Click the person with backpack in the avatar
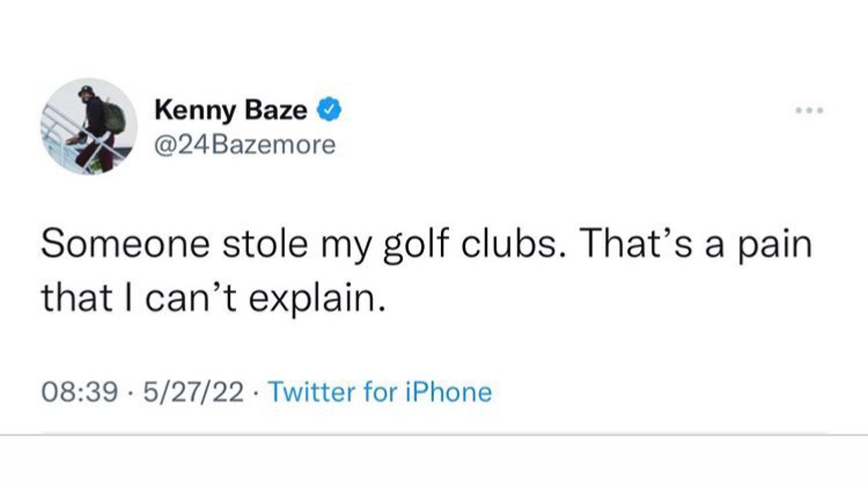 [x=96, y=126]
